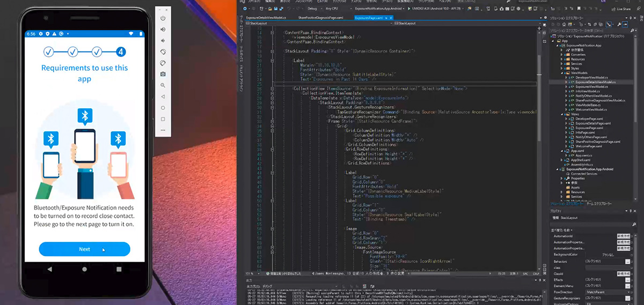Viewport: 644px width, 305px height.
Task: Click emulator sidebar overview square icon
Action: (x=163, y=119)
